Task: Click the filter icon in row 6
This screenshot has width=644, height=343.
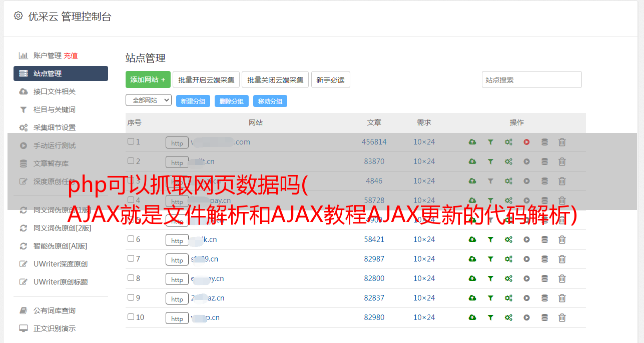Action: (x=490, y=239)
